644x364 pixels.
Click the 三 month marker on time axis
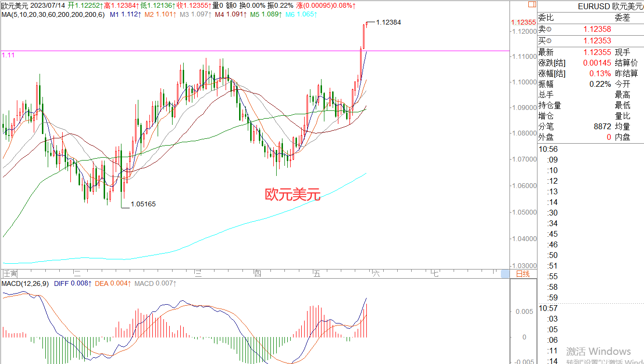(x=198, y=274)
